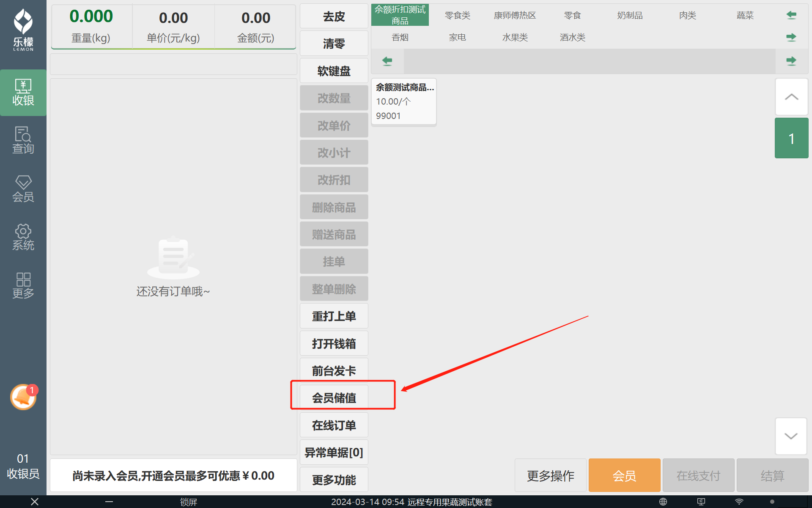812x508 pixels.
Task: Click the 改单价 button
Action: tap(334, 125)
